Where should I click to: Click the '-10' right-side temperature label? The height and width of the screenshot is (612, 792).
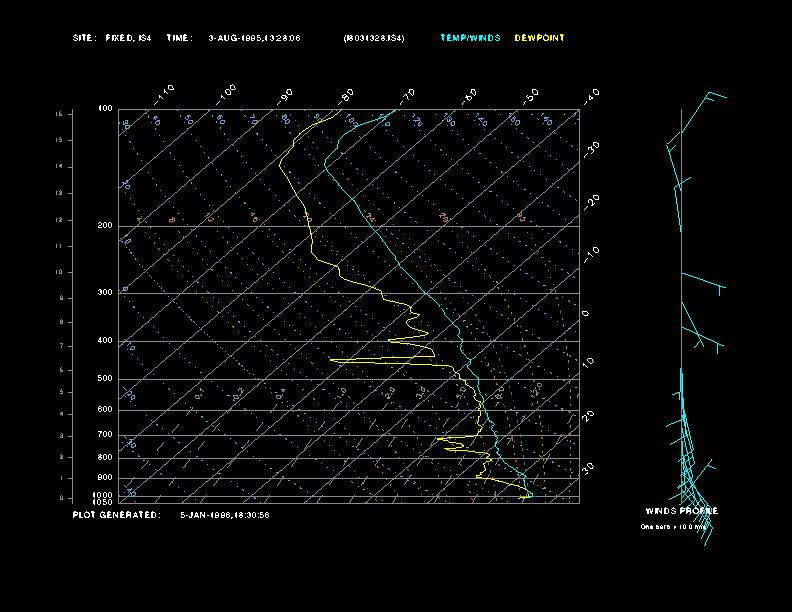pyautogui.click(x=591, y=254)
